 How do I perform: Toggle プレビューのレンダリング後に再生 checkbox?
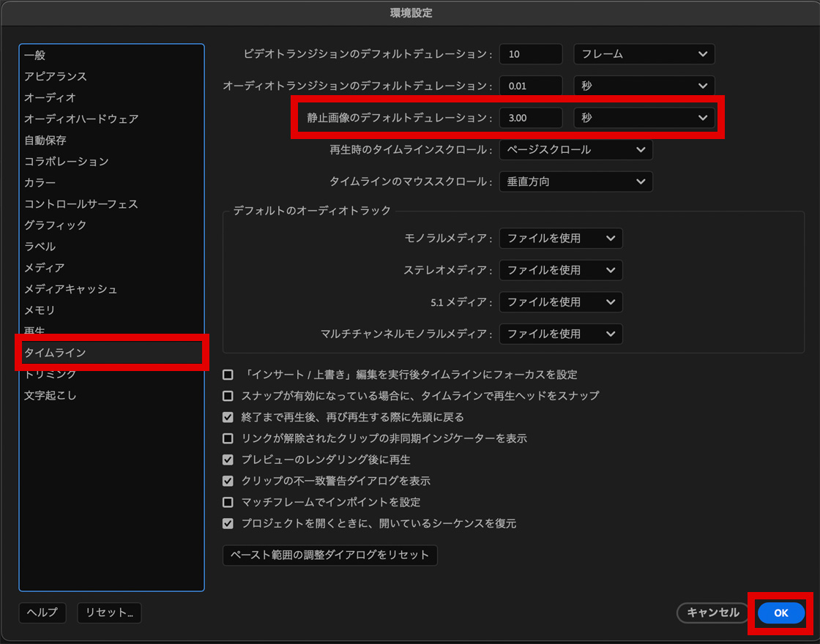tap(228, 460)
